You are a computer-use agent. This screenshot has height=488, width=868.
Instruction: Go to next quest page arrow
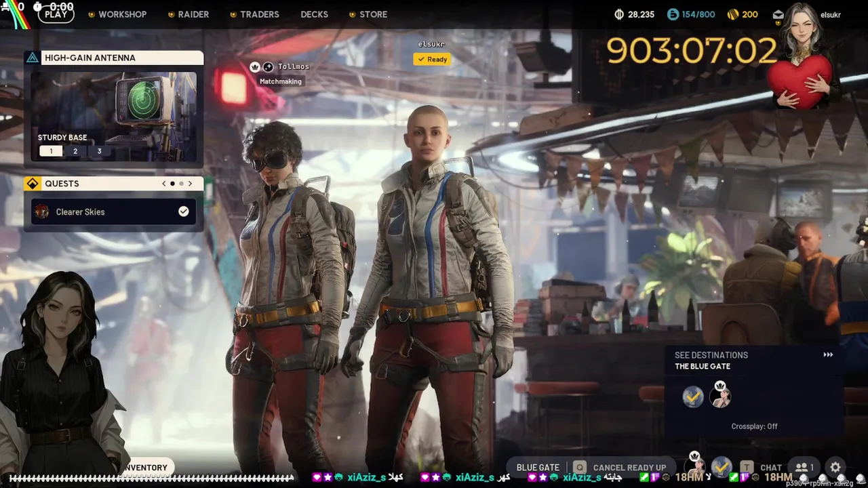[x=190, y=184]
